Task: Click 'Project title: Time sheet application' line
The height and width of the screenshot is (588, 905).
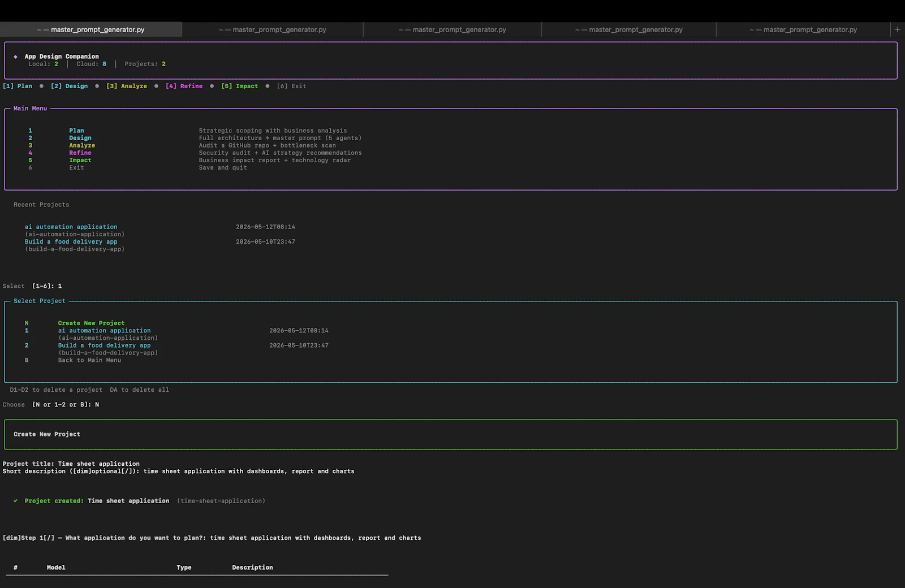Action: [x=71, y=464]
